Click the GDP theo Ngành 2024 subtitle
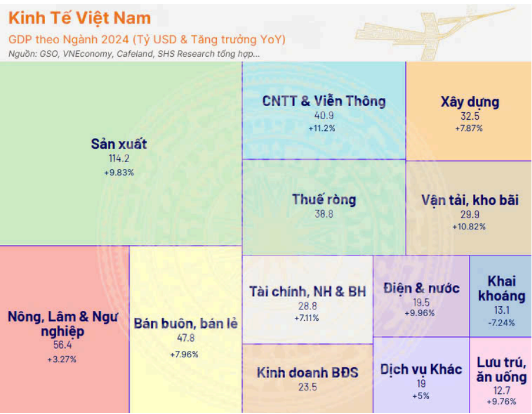This screenshot has width=532, height=414. (147, 40)
